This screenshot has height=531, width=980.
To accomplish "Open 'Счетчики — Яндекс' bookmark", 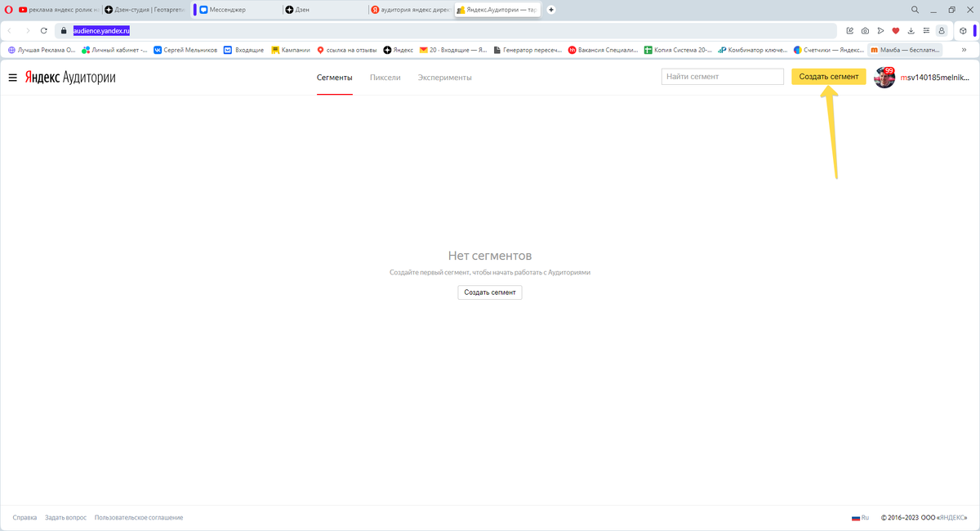I will coord(828,50).
